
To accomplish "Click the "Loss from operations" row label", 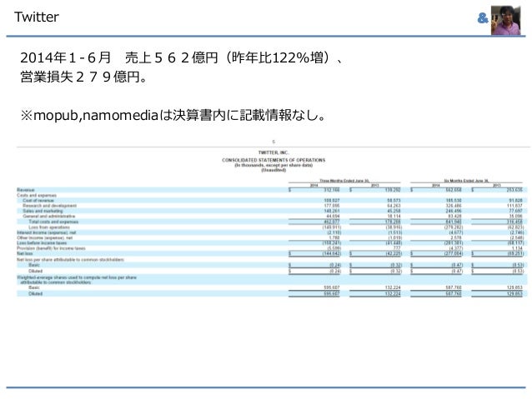I will tap(49, 227).
